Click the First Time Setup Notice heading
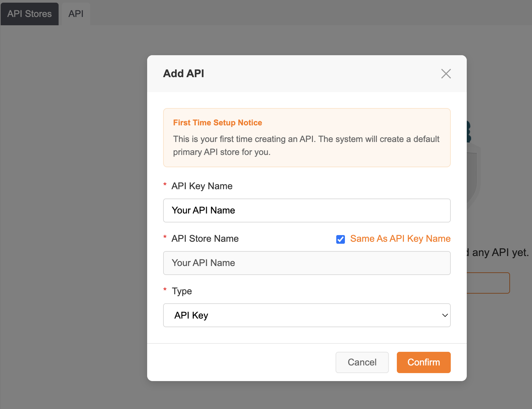This screenshot has height=409, width=532. click(x=217, y=123)
